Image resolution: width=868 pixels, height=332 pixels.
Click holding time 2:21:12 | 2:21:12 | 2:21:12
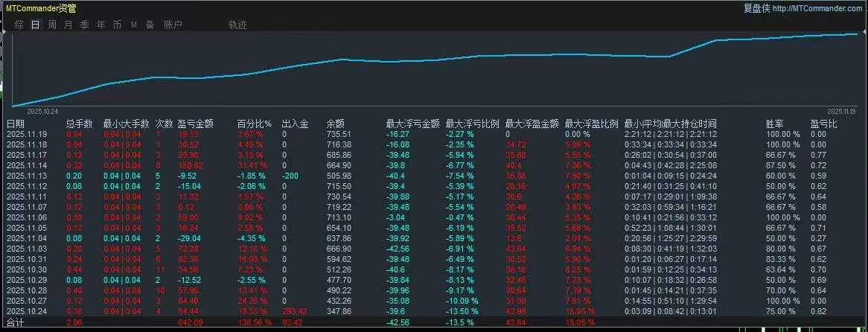coord(671,134)
